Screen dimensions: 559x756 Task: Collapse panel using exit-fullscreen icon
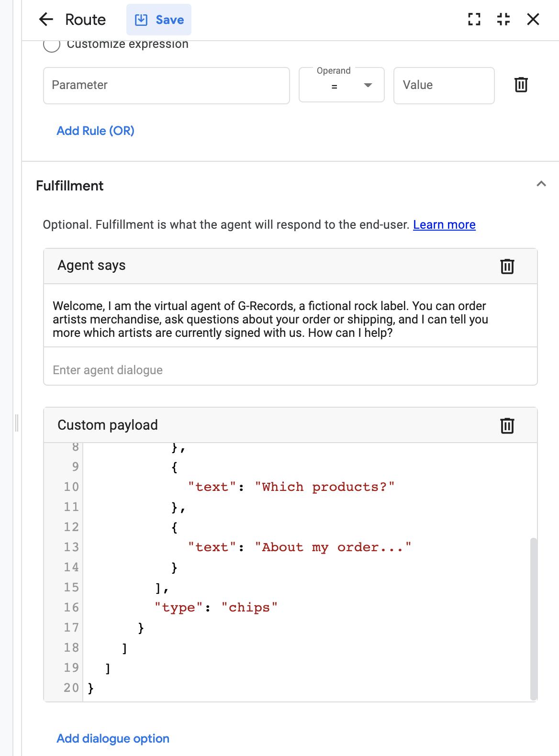pyautogui.click(x=503, y=20)
